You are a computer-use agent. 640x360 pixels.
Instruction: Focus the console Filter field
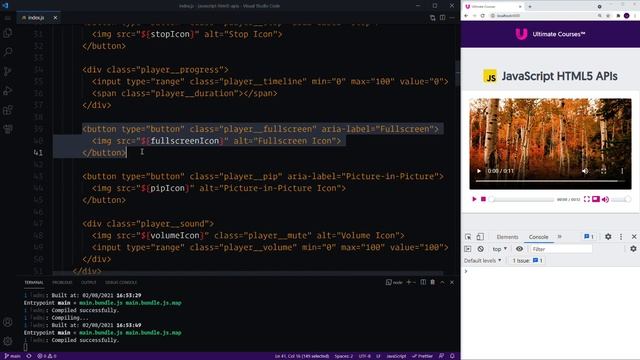tap(561, 249)
